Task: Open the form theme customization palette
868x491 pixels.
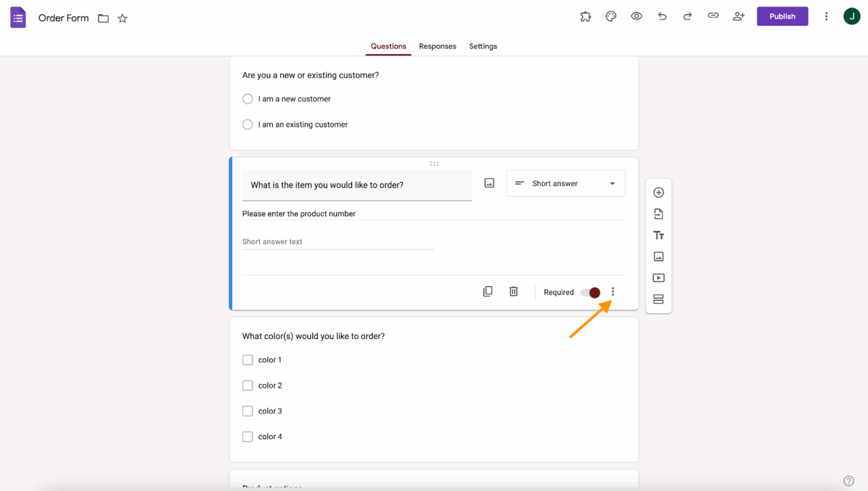Action: point(610,16)
